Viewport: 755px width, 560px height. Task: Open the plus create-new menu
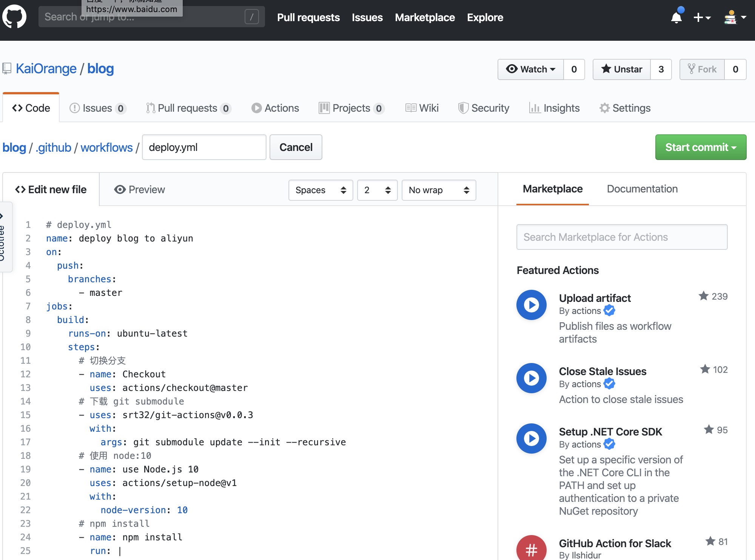702,17
